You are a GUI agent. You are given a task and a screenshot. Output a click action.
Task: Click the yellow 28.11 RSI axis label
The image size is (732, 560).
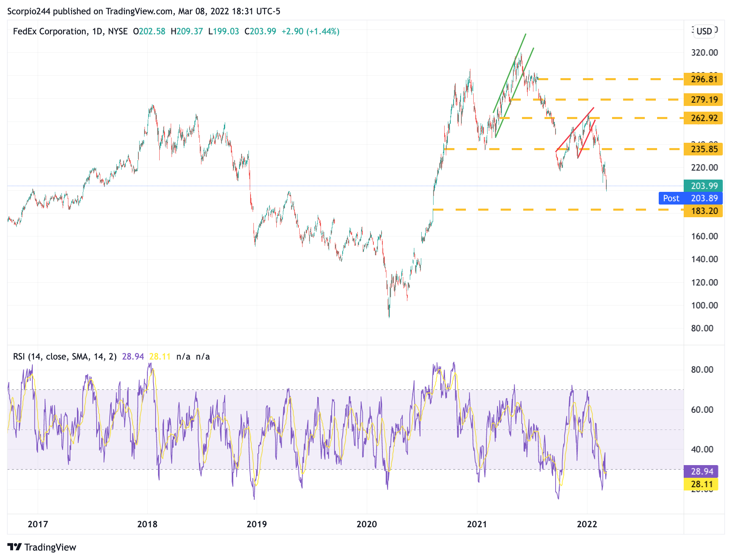click(701, 484)
